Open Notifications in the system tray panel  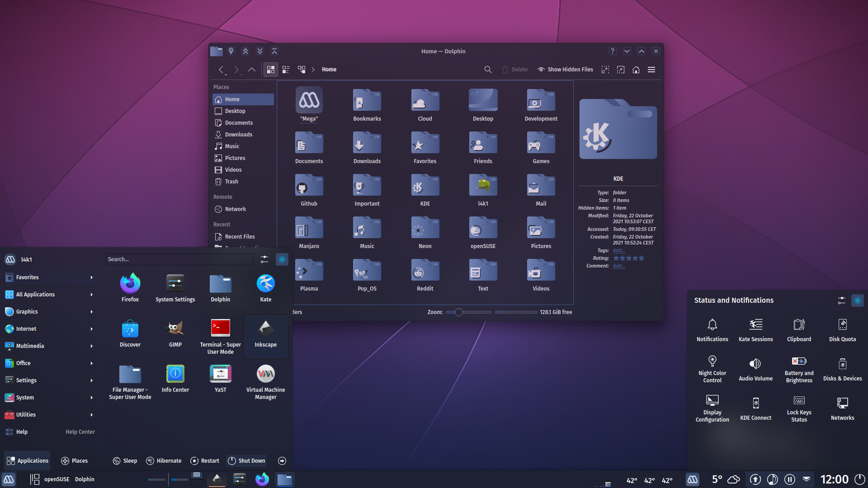tap(712, 330)
